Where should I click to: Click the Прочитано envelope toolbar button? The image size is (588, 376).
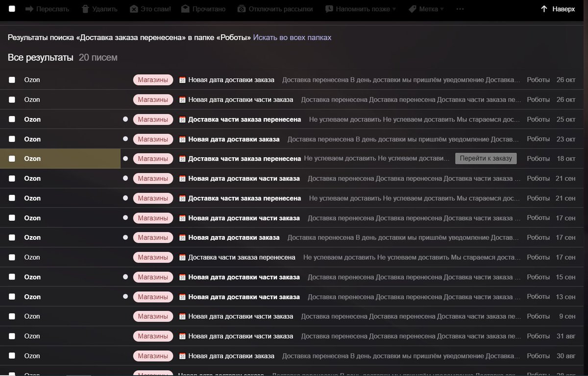pyautogui.click(x=203, y=9)
